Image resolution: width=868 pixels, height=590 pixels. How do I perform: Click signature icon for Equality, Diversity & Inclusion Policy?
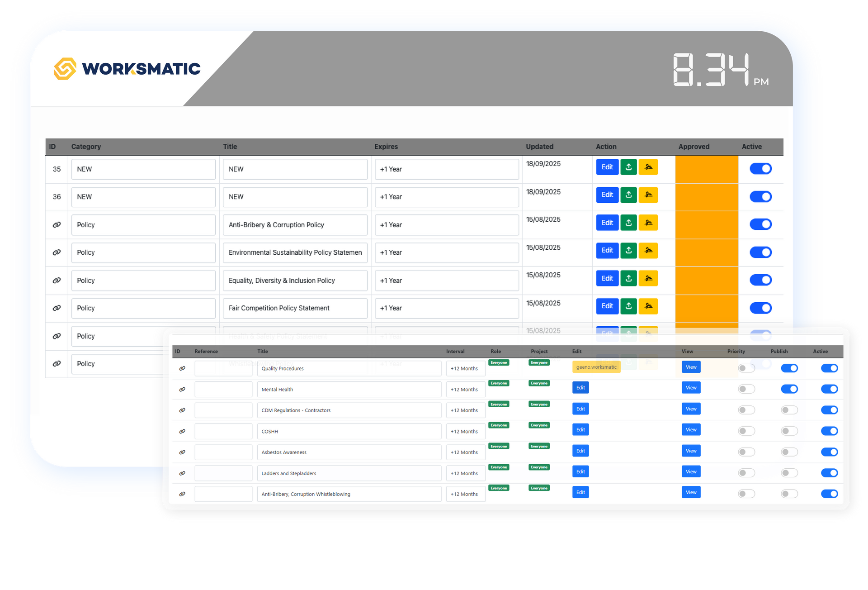pos(648,278)
